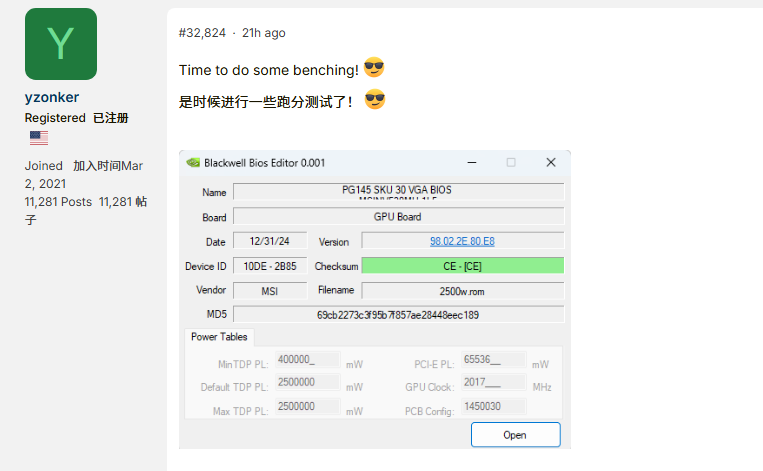Click the Blackwell Bios Editor app icon
763x471 pixels.
(192, 162)
